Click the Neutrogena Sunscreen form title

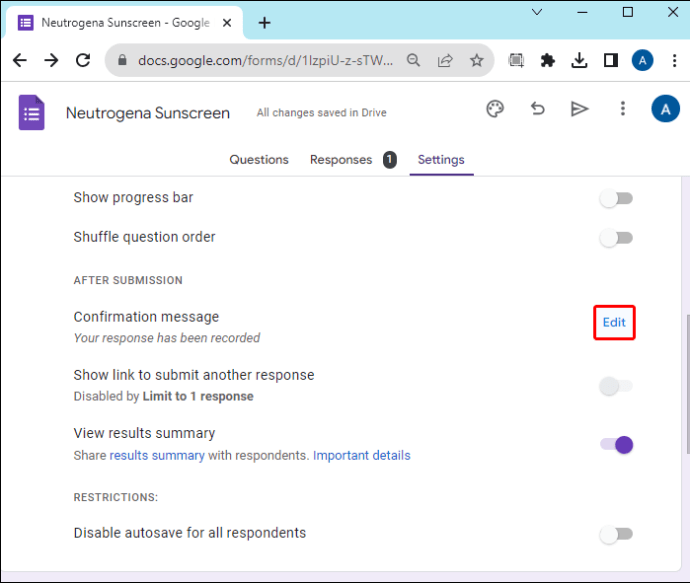pyautogui.click(x=148, y=113)
